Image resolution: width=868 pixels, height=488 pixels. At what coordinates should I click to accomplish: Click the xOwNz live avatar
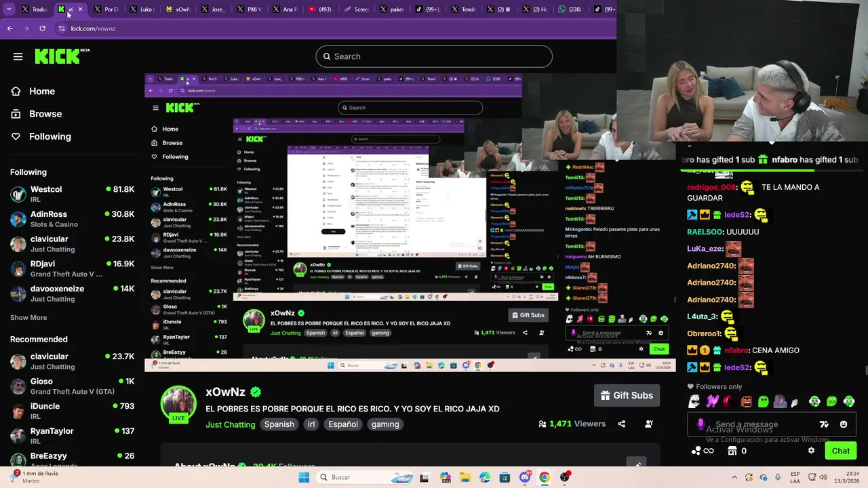click(178, 405)
